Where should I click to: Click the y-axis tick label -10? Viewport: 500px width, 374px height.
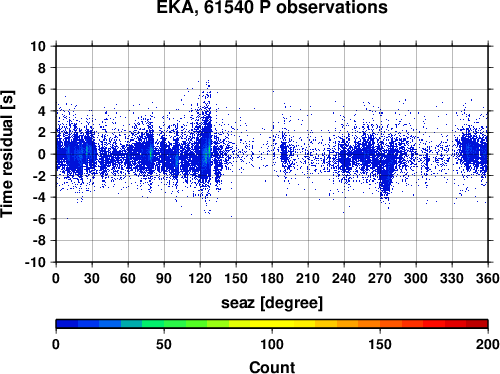[35, 262]
